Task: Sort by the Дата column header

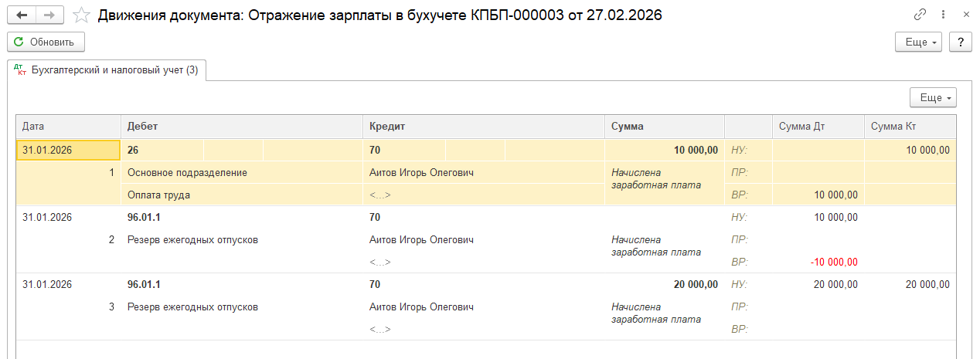Action: coord(68,126)
